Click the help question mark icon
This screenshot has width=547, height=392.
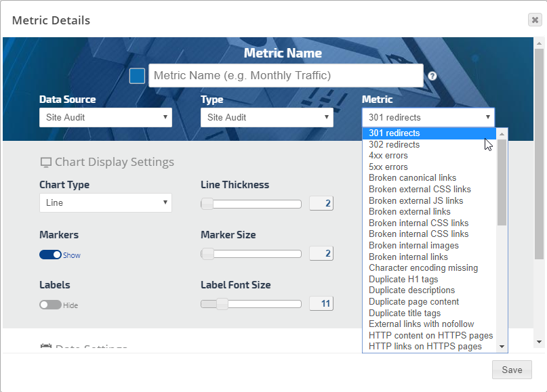click(x=432, y=77)
